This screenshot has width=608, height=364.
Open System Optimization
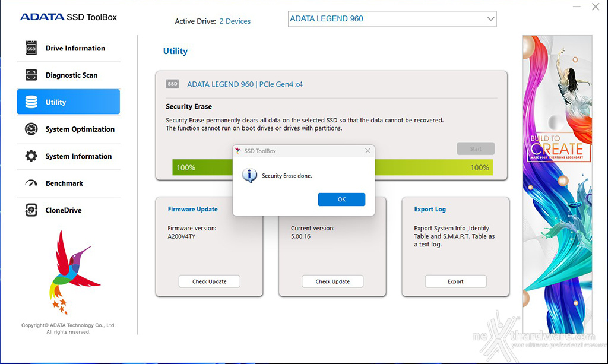pos(69,129)
